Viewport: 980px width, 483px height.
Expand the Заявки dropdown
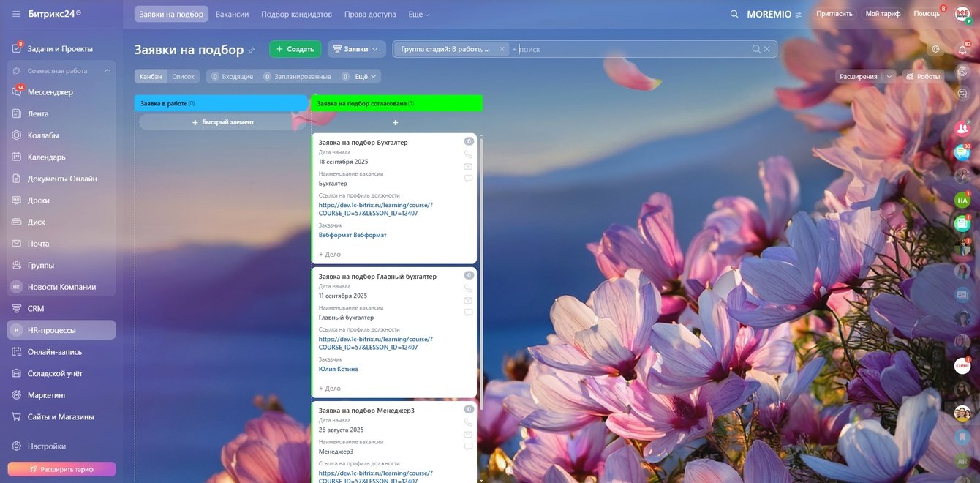(357, 49)
